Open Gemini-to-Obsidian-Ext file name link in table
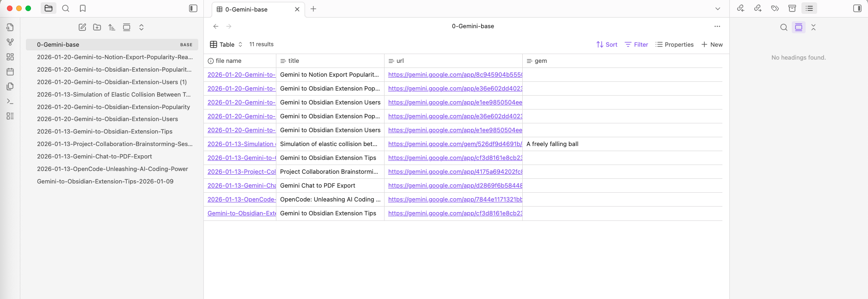Screen dimensions: 868x299 coord(242,213)
